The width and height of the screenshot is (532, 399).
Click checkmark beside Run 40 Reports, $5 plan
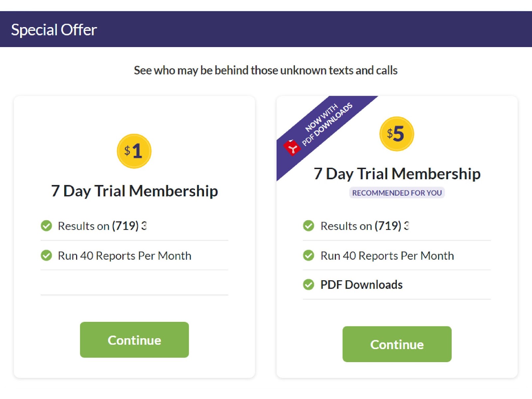point(309,255)
